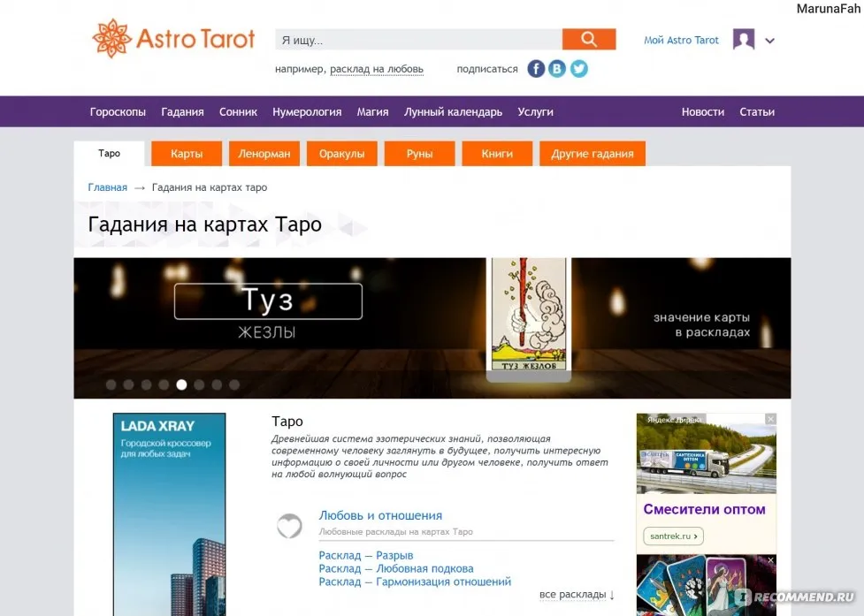This screenshot has width=864, height=616.
Task: Click the Главная breadcrumb link
Action: (108, 187)
